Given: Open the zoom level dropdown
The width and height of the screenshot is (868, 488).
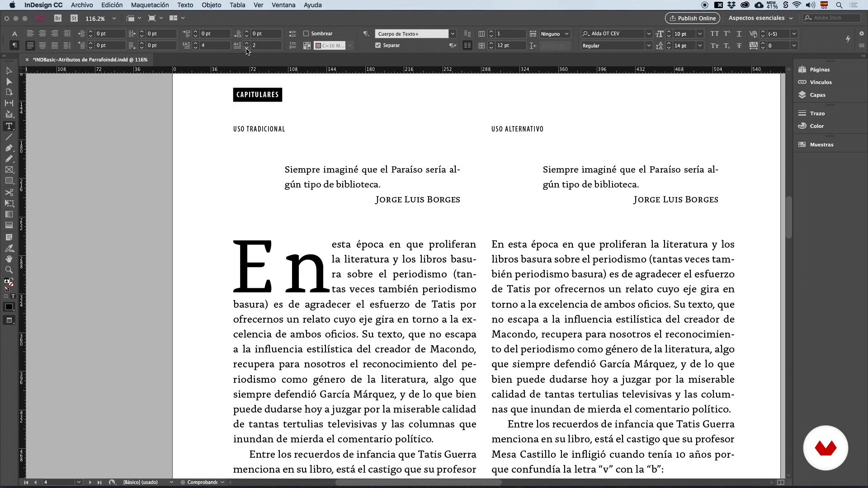Looking at the screenshot, I should pyautogui.click(x=114, y=19).
